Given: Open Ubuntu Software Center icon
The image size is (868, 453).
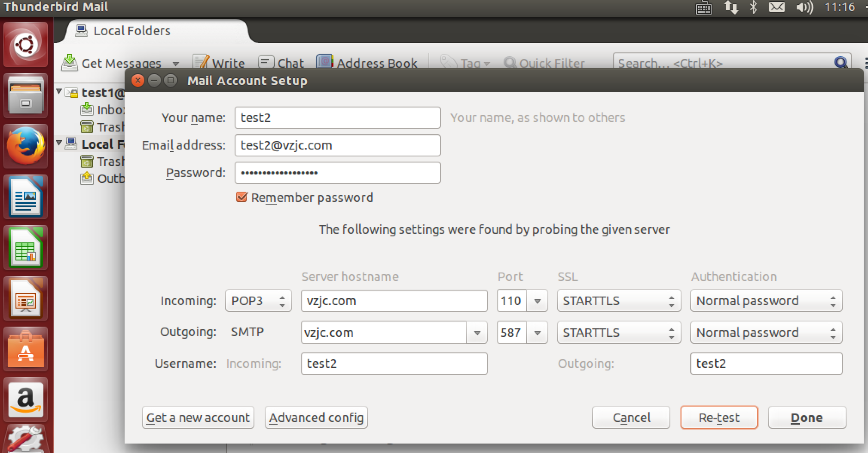Looking at the screenshot, I should point(26,349).
